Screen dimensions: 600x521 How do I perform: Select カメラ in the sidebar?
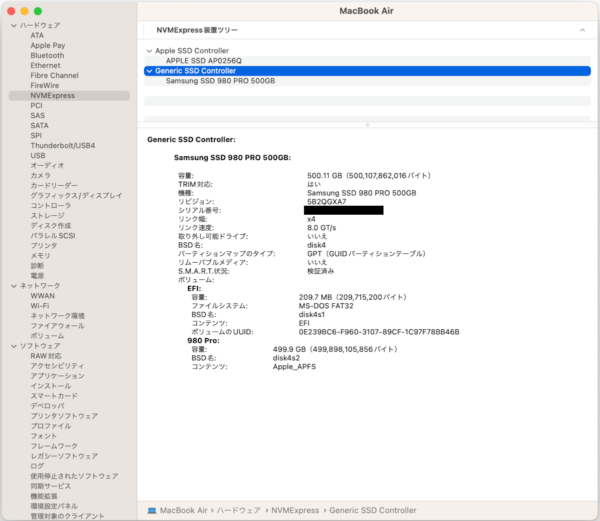point(41,176)
